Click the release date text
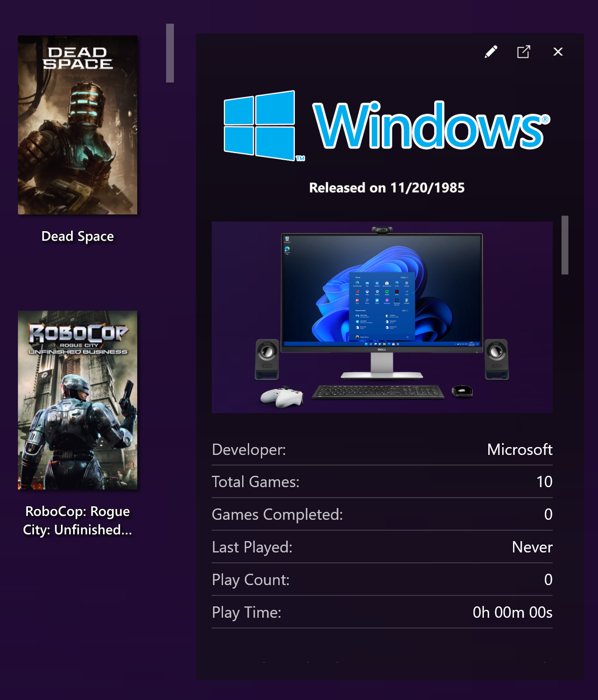 387,188
